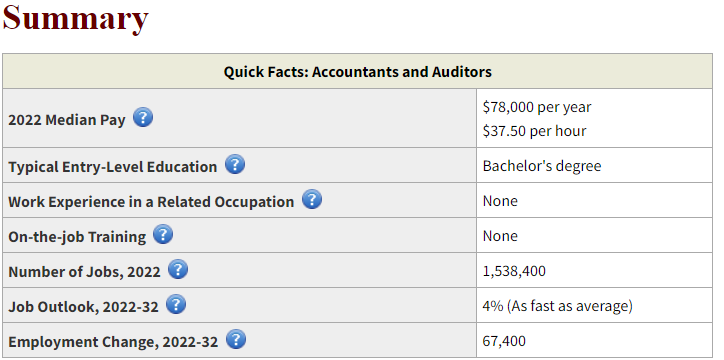The width and height of the screenshot is (724, 360).
Task: Select the Quick Facts: Accountants and Auditors header
Action: coord(357,72)
